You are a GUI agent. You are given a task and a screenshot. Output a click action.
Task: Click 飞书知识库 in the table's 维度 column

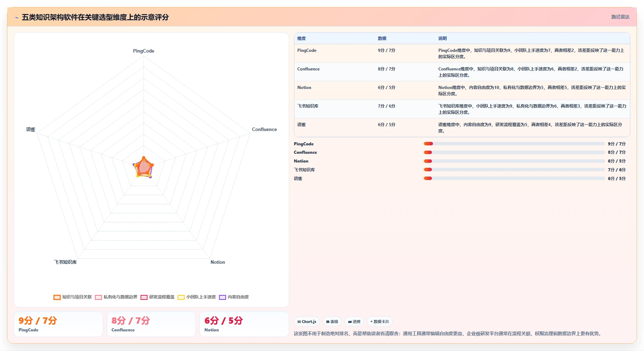pos(308,106)
